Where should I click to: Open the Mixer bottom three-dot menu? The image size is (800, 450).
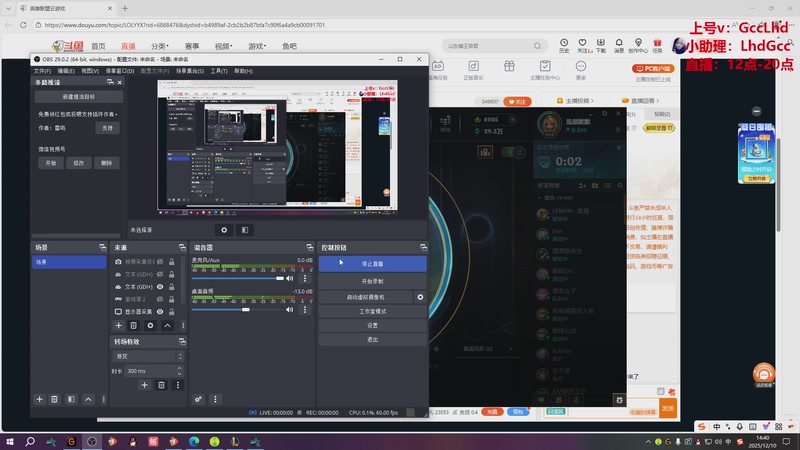(x=215, y=399)
